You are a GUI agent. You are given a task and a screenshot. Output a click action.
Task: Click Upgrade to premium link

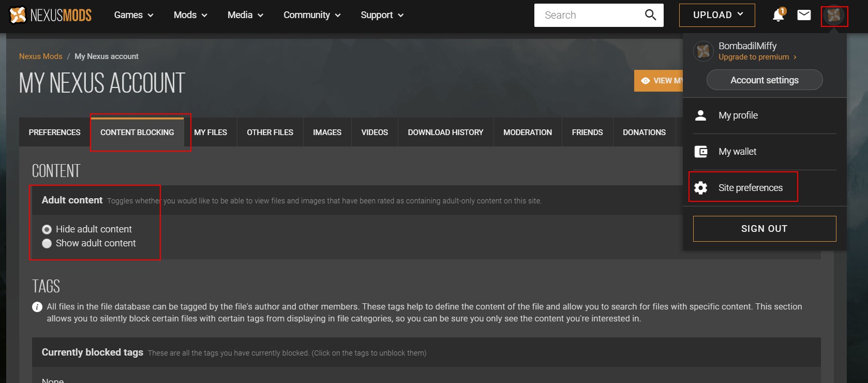point(757,57)
